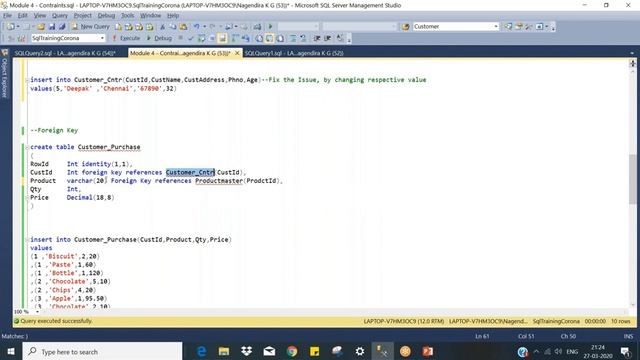This screenshot has width=640, height=360.
Task: Open the Window menu
Action: click(x=150, y=16)
